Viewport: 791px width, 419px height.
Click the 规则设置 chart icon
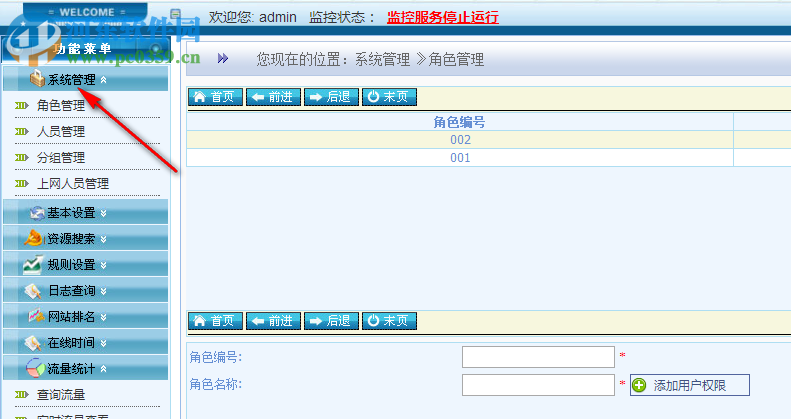pyautogui.click(x=33, y=264)
